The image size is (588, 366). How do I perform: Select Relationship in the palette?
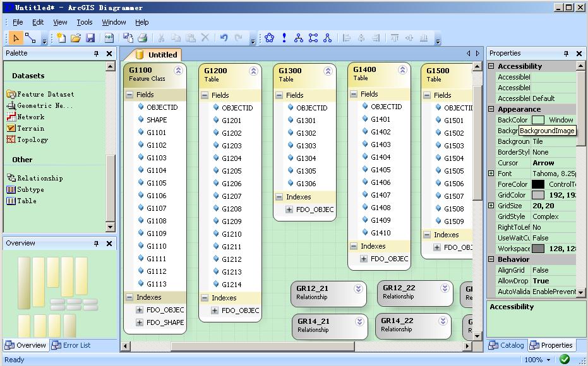[35, 178]
